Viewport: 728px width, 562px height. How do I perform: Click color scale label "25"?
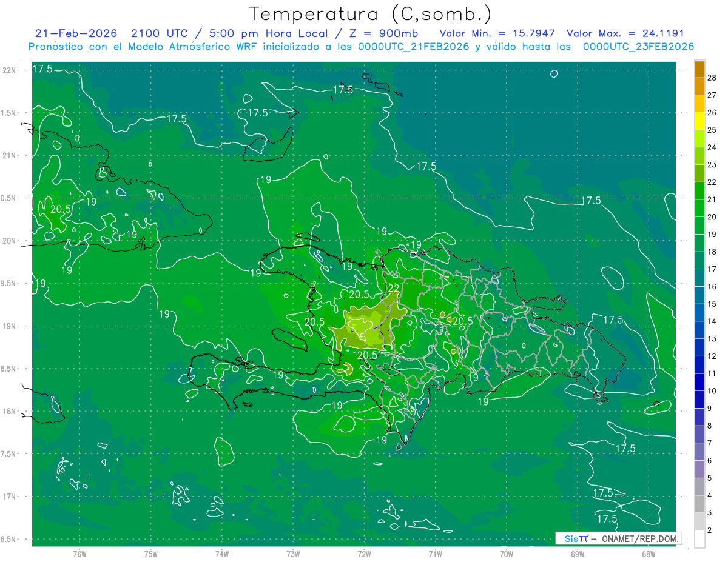[x=712, y=130]
